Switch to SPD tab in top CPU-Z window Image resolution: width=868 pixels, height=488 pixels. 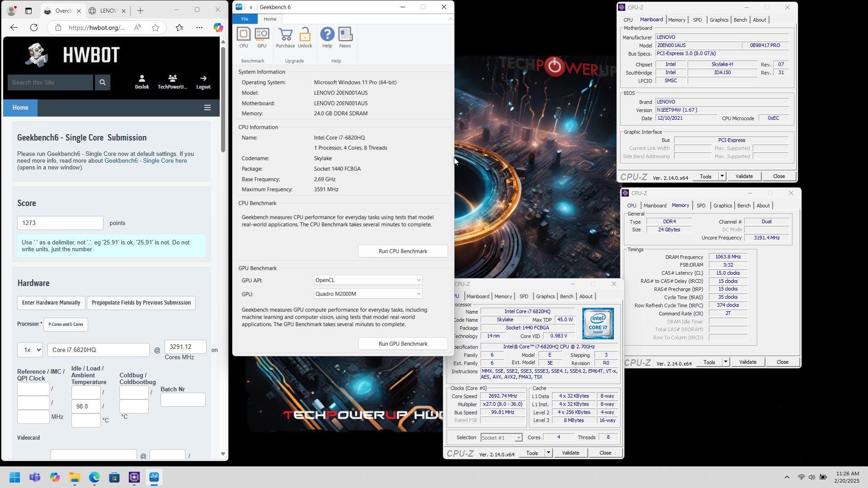coord(698,20)
